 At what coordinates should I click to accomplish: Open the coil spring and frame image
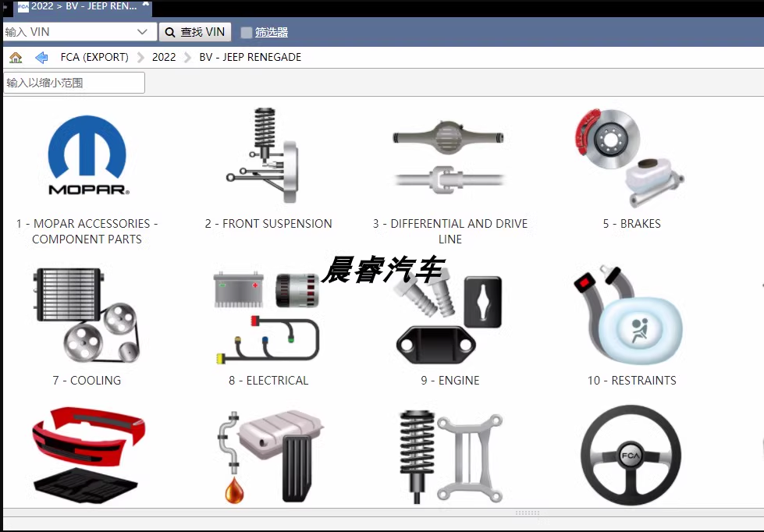click(x=451, y=457)
